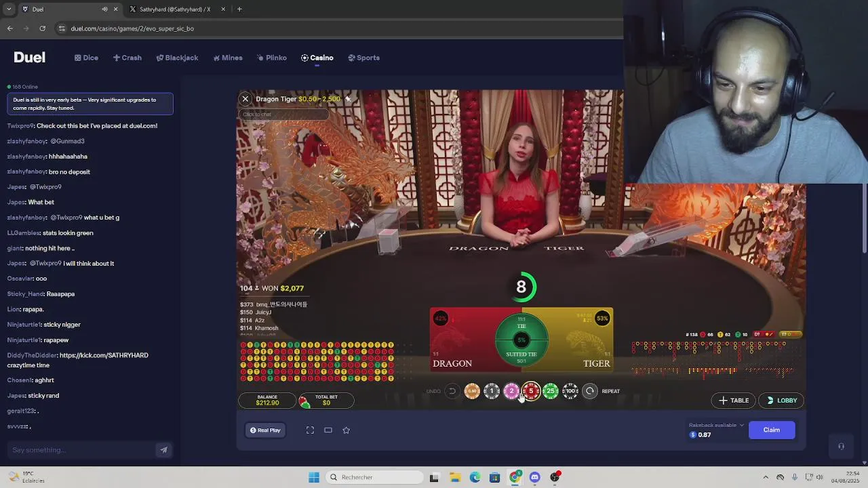868x488 pixels.
Task: Select the 5 red chip
Action: pyautogui.click(x=531, y=391)
